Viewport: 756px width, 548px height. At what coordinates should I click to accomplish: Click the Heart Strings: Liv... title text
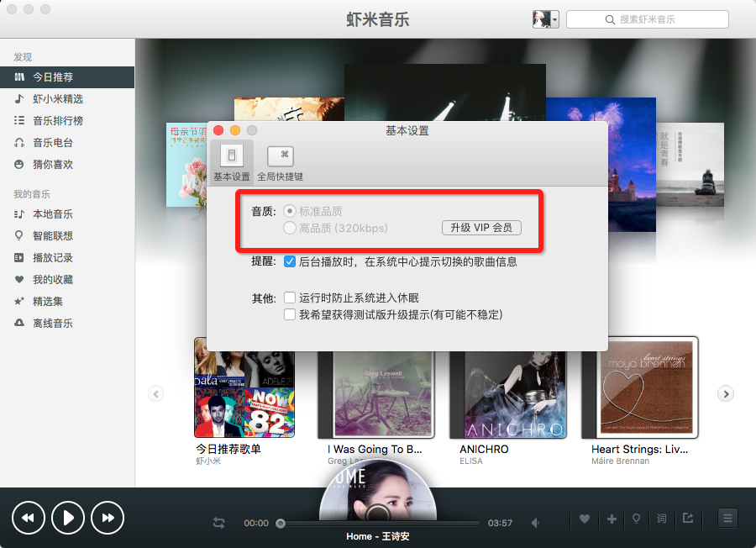[x=640, y=449]
